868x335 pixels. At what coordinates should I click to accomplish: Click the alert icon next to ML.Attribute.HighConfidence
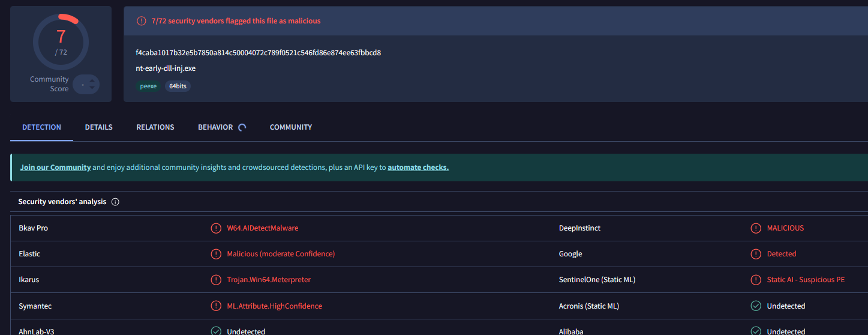[x=216, y=306]
